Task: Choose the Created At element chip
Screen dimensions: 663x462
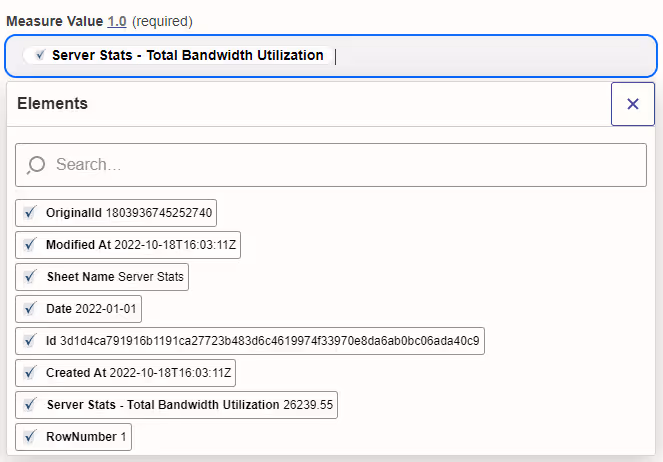Action: pos(125,373)
